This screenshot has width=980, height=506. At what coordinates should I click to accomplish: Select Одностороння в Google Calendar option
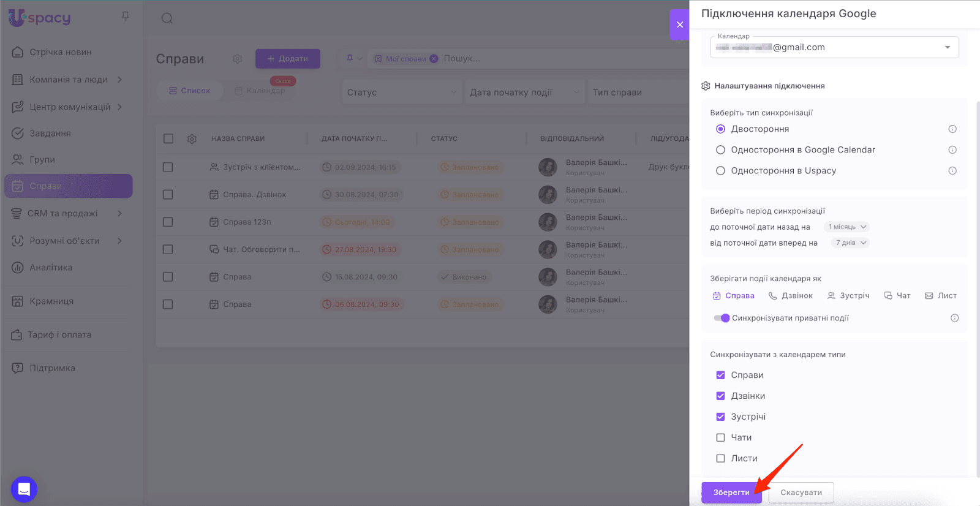720,150
